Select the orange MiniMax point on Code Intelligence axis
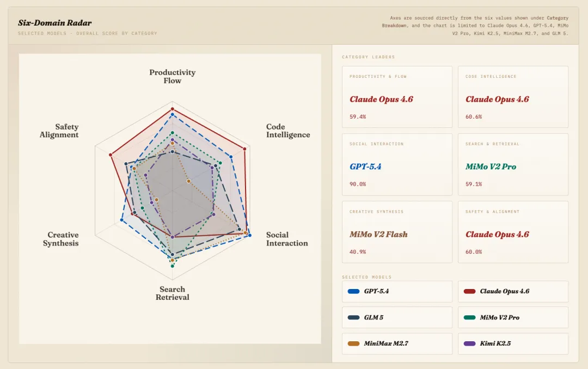The image size is (588, 369). tap(188, 181)
